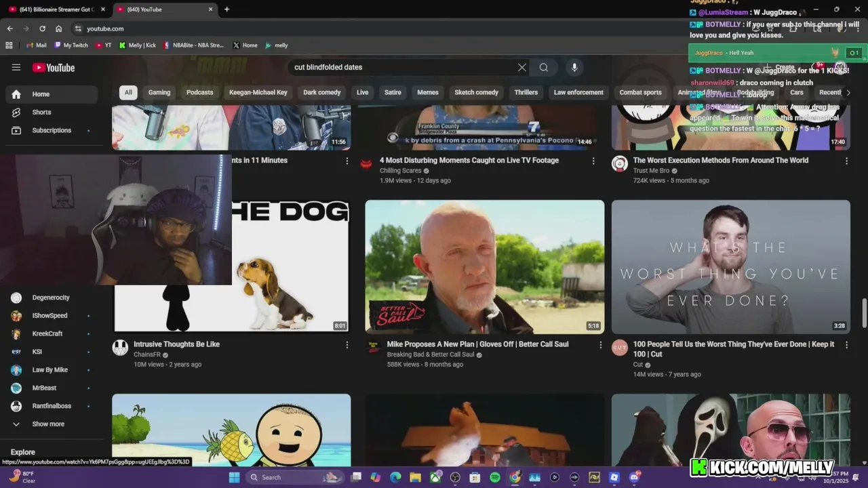The height and width of the screenshot is (488, 868).
Task: Select the Law enforcement chip
Action: pos(578,92)
